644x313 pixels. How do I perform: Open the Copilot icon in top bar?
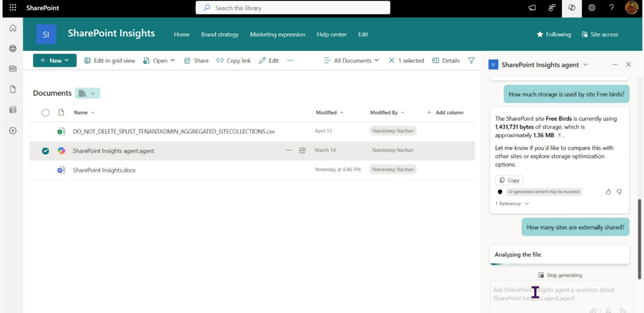pos(572,8)
